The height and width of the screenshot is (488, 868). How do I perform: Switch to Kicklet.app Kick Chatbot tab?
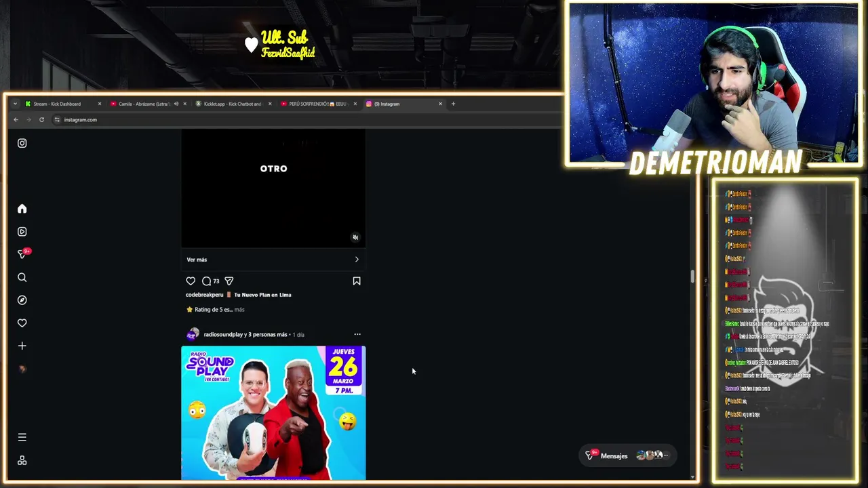[x=233, y=104]
